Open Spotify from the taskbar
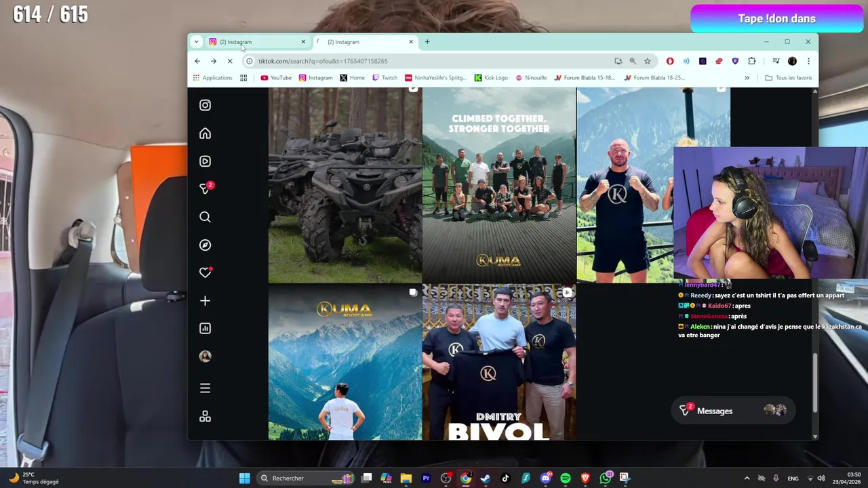 click(566, 479)
